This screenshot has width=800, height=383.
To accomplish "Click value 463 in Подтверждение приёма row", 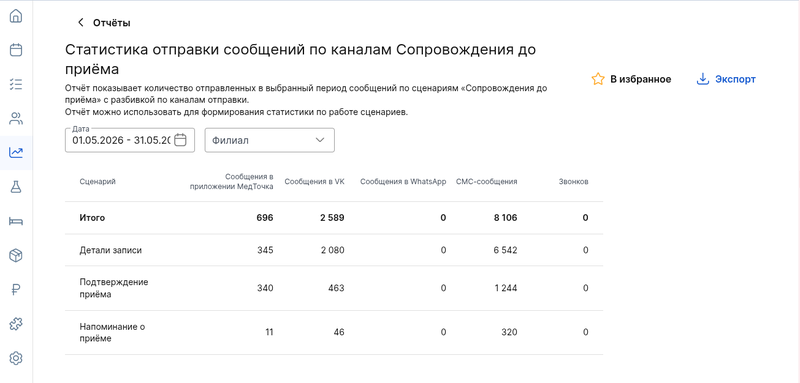I will pos(336,288).
